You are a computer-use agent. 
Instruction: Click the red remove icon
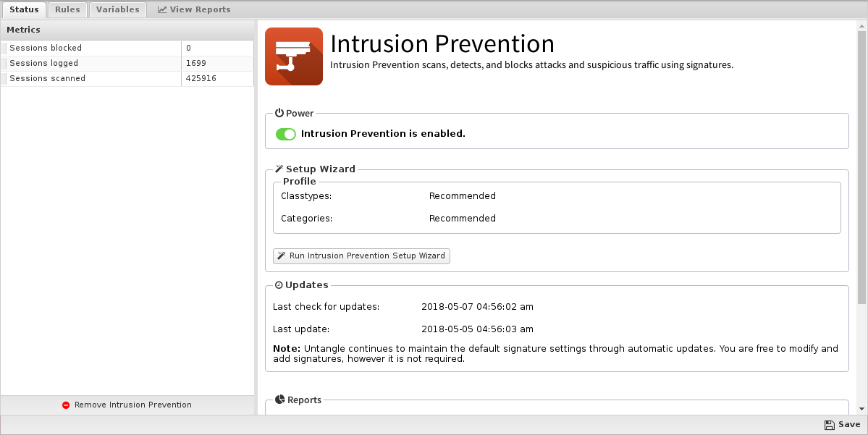[x=66, y=405]
